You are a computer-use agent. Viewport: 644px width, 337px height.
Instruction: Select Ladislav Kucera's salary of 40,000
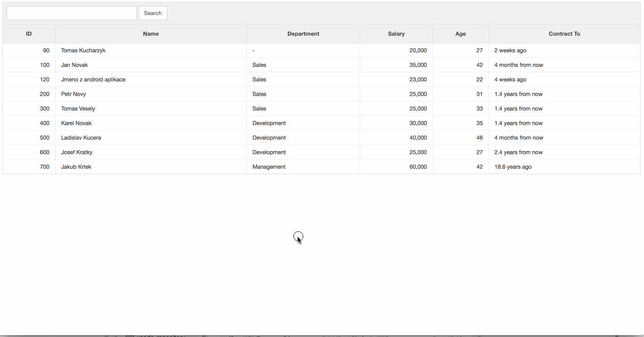(418, 138)
